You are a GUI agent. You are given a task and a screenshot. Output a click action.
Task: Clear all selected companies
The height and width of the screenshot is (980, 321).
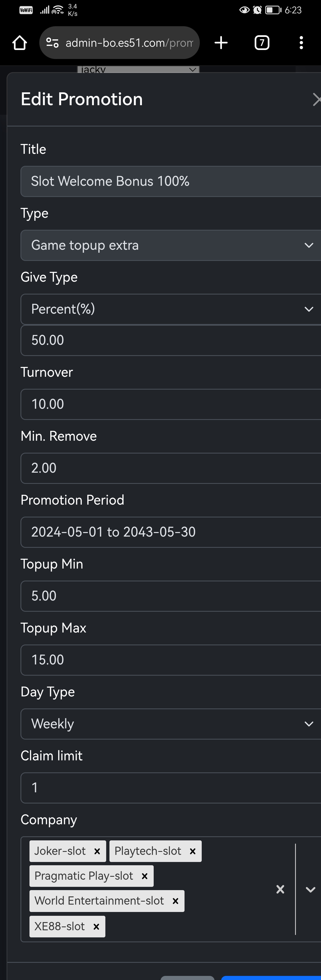click(x=280, y=889)
